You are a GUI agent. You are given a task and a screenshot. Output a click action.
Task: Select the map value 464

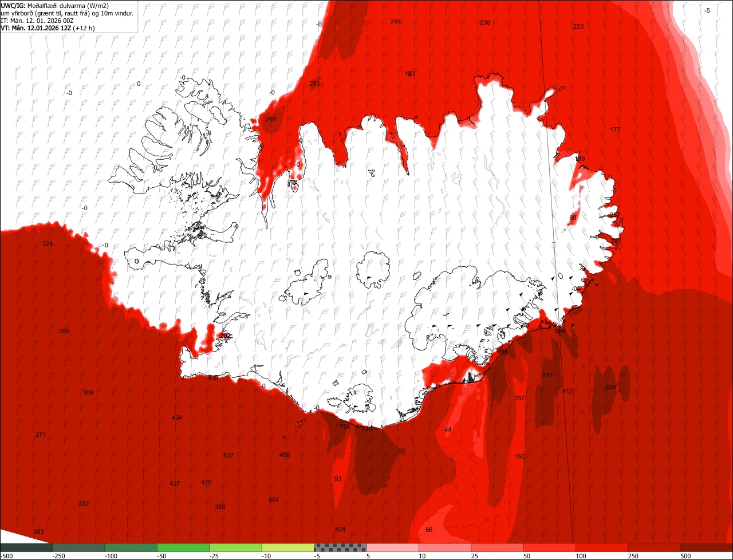coord(274,499)
